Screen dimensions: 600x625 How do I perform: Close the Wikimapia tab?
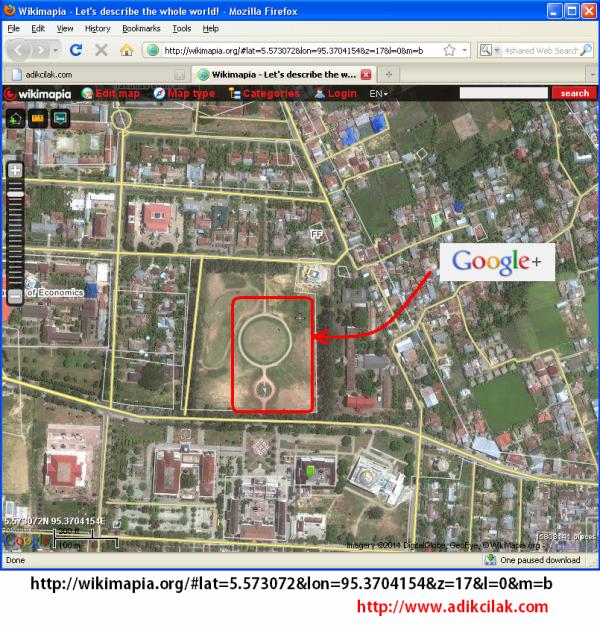[x=366, y=75]
